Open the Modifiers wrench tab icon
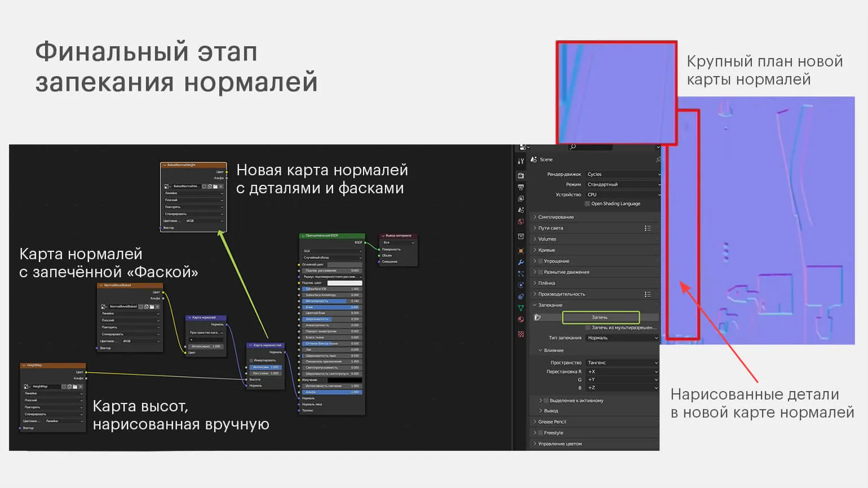The width and height of the screenshot is (868, 488). click(x=521, y=262)
